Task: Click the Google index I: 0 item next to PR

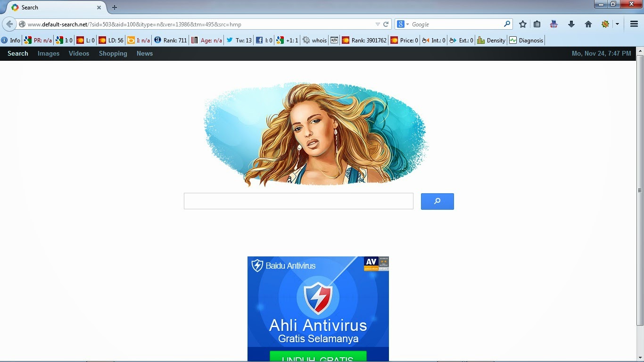Action: [x=64, y=41]
